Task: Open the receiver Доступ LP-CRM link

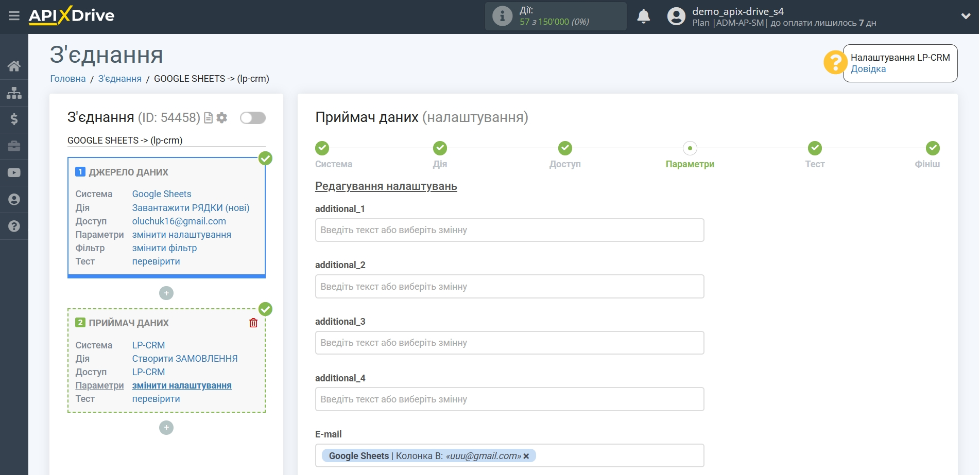Action: [x=148, y=372]
